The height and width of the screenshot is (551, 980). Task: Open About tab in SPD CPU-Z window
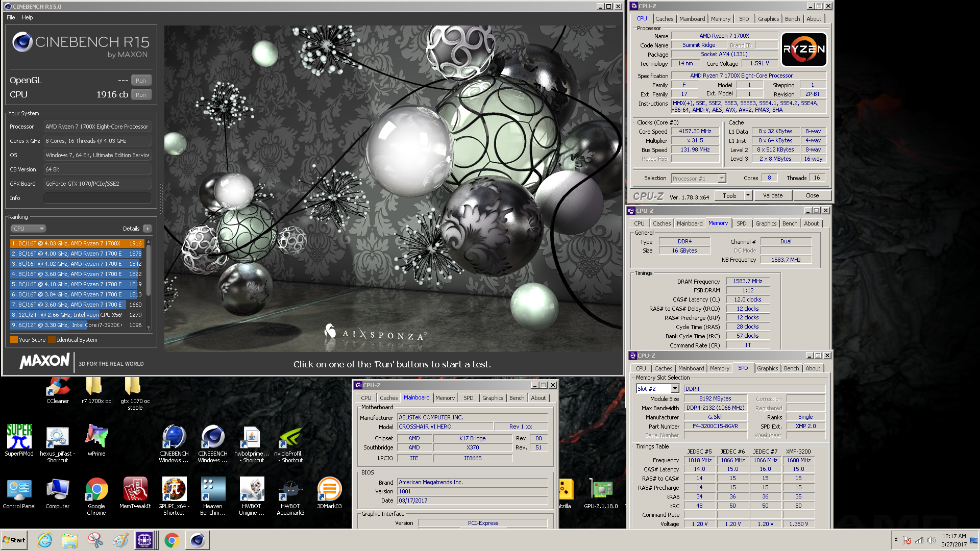pos(813,368)
